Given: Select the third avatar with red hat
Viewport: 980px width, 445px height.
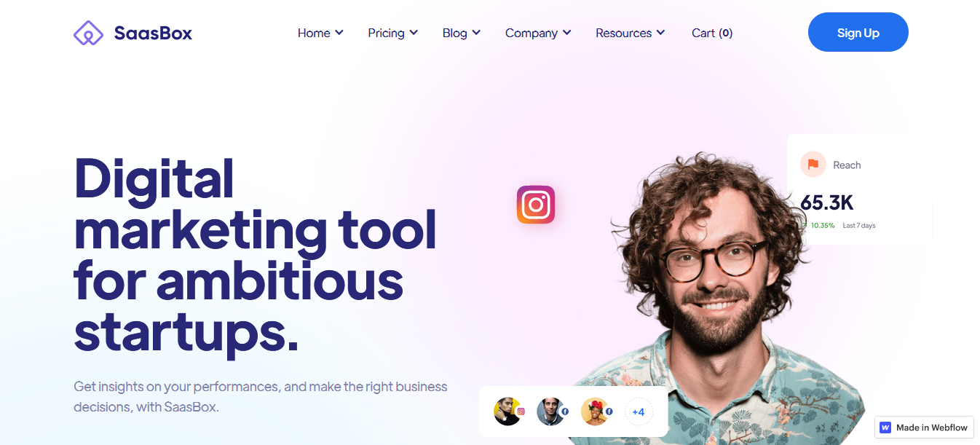Looking at the screenshot, I should pyautogui.click(x=596, y=411).
